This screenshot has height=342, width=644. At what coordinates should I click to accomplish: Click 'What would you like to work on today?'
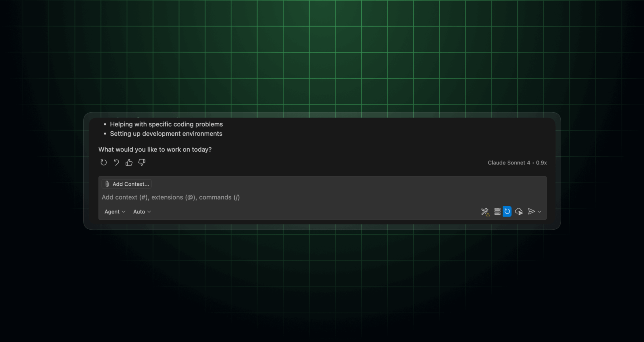(155, 149)
